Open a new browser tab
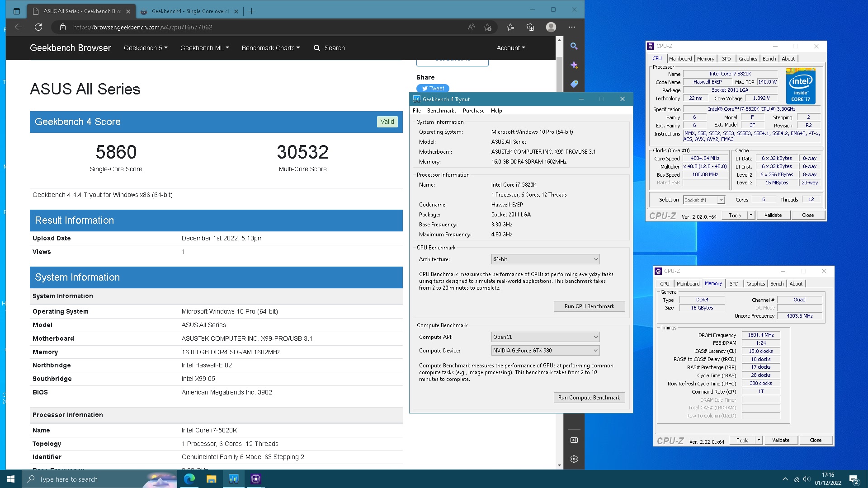Viewport: 868px width, 488px height. point(251,11)
